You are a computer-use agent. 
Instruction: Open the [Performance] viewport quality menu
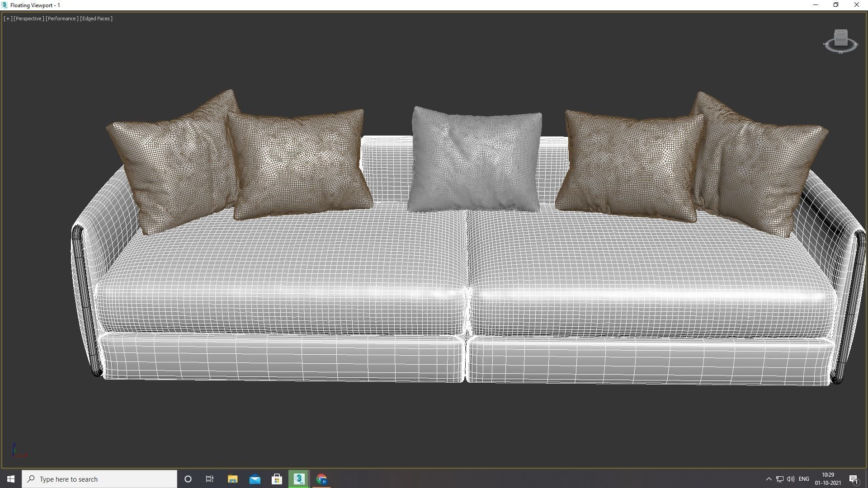[x=62, y=19]
